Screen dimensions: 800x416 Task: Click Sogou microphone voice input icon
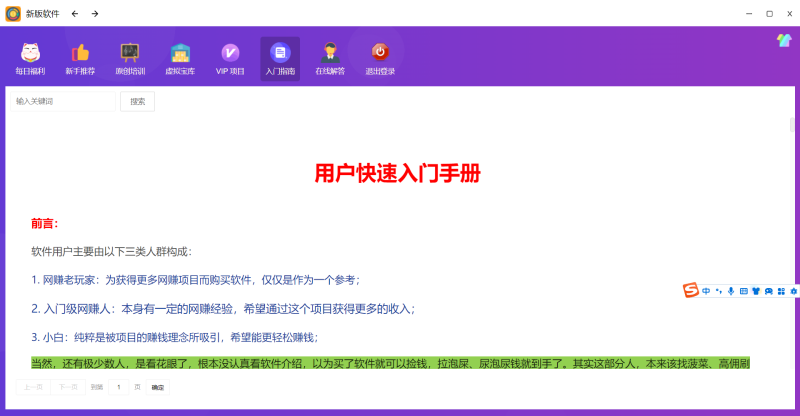[731, 291]
